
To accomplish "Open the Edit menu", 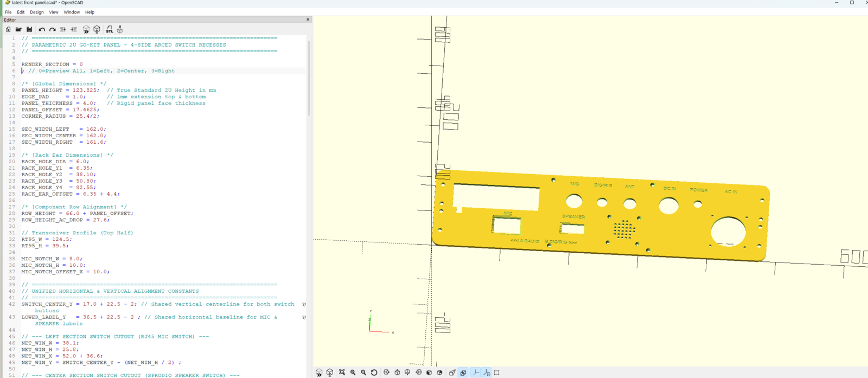I will [x=21, y=12].
